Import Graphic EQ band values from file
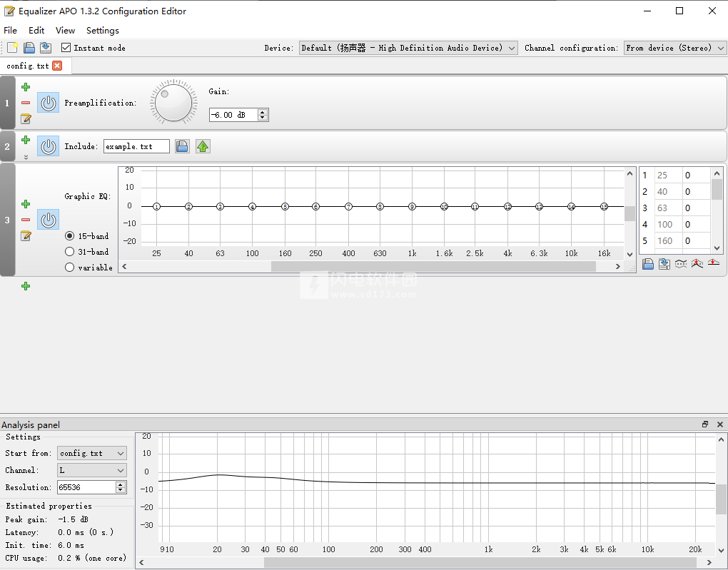Screen dimensions: 728x570 (x=648, y=264)
